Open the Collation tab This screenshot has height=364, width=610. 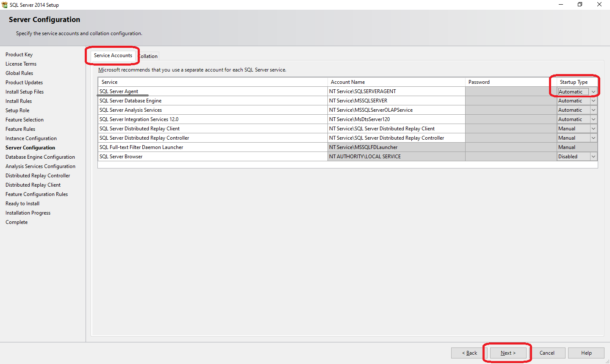148,56
